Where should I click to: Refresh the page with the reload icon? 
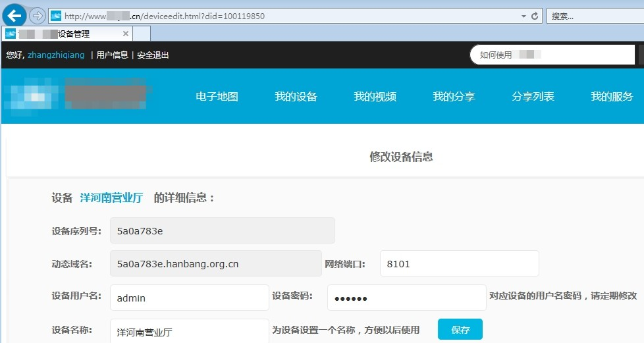[x=534, y=16]
